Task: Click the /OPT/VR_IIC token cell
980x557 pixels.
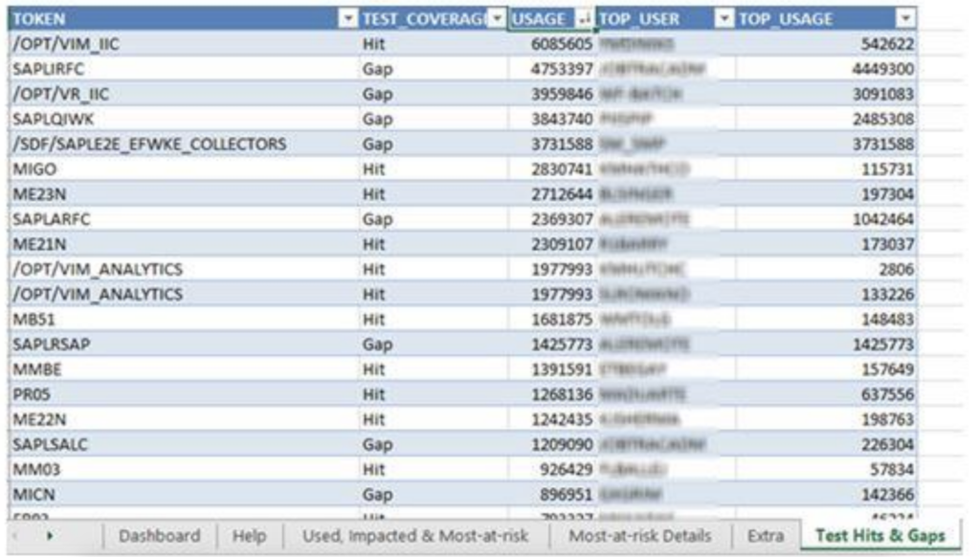Action: pos(184,94)
